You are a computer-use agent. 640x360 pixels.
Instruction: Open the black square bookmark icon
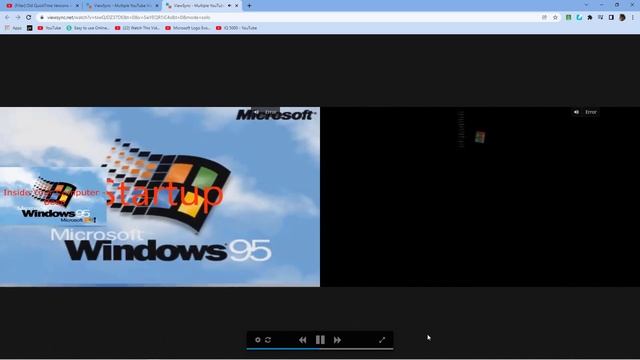pyautogui.click(x=29, y=28)
